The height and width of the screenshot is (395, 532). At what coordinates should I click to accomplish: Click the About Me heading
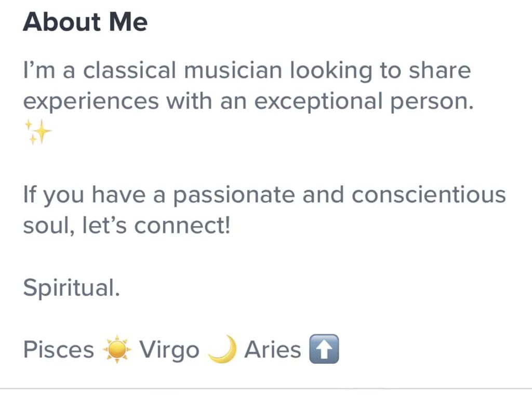point(85,22)
